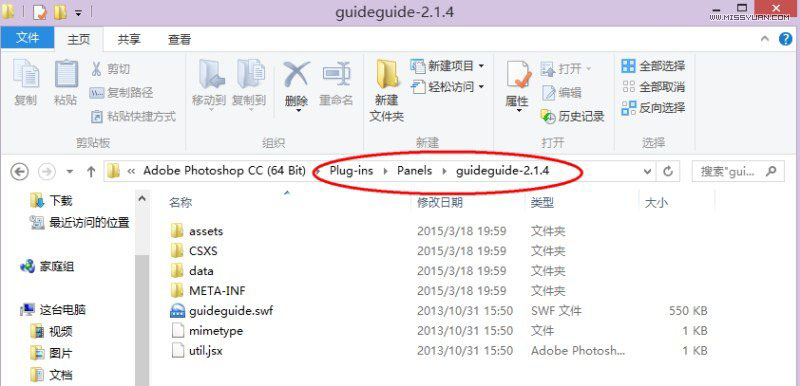Image resolution: width=800 pixels, height=386 pixels.
Task: Click Copy path (复制路径) in the ribbon
Action: pyautogui.click(x=121, y=93)
